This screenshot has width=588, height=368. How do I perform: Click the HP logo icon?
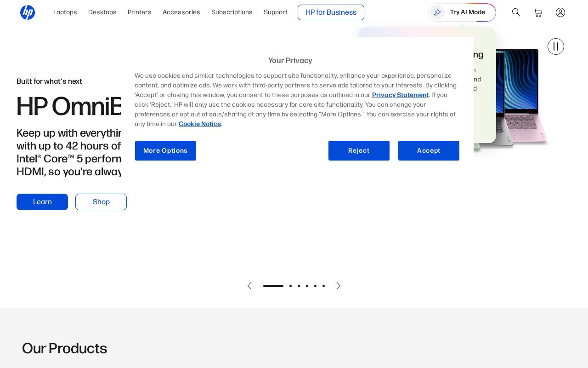(x=28, y=12)
